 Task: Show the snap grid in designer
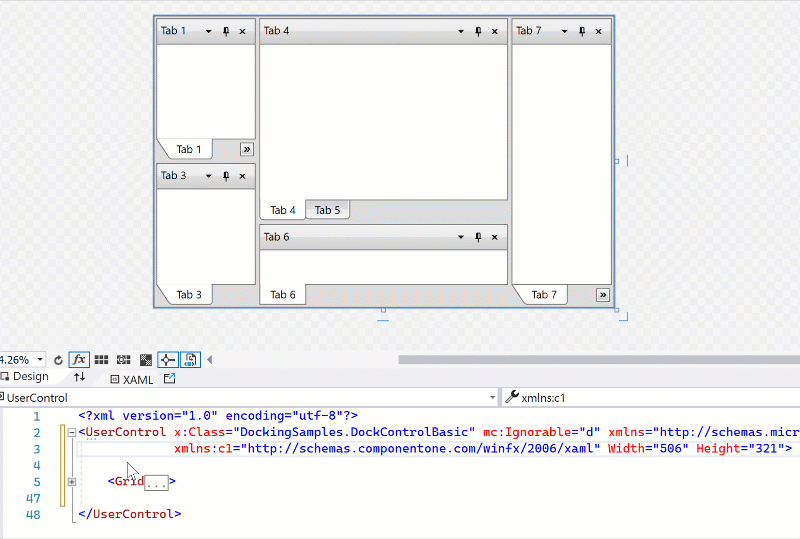tap(101, 359)
